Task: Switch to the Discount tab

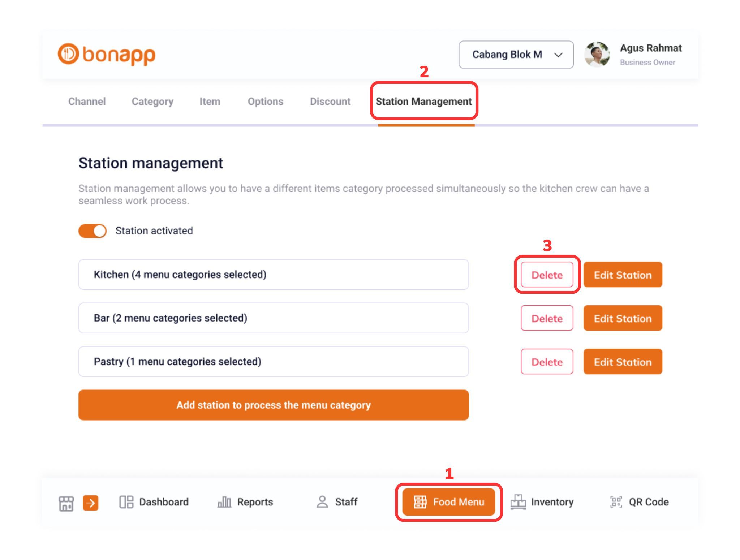Action: (x=330, y=102)
